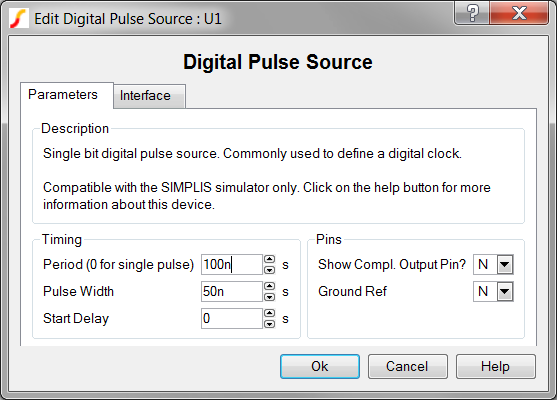The image size is (557, 400).
Task: Click the Cancel button
Action: click(407, 366)
